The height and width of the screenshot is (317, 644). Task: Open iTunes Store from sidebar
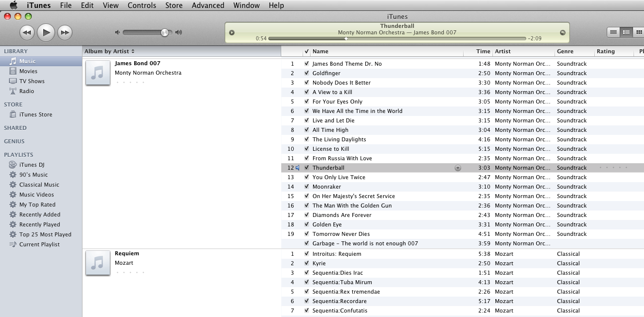[41, 114]
